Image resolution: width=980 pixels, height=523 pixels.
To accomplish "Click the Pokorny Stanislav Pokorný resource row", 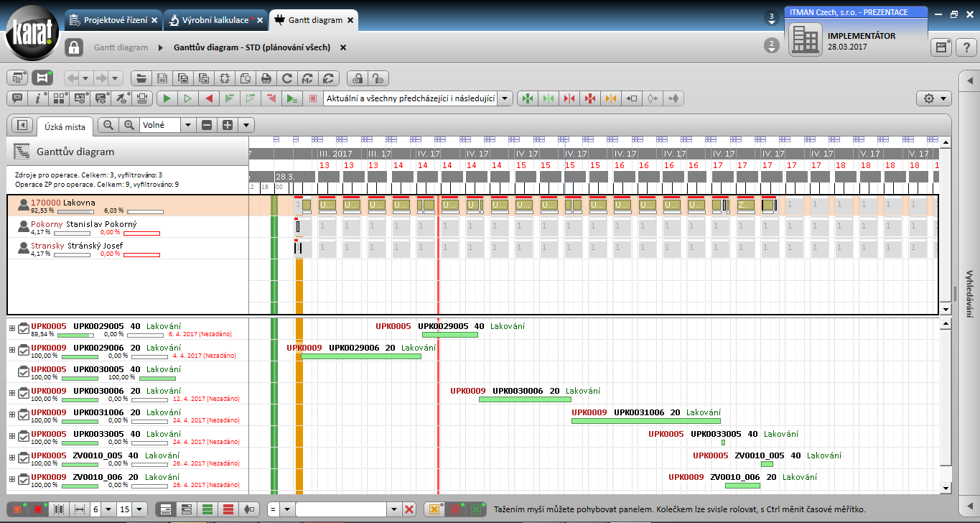I will pos(128,228).
